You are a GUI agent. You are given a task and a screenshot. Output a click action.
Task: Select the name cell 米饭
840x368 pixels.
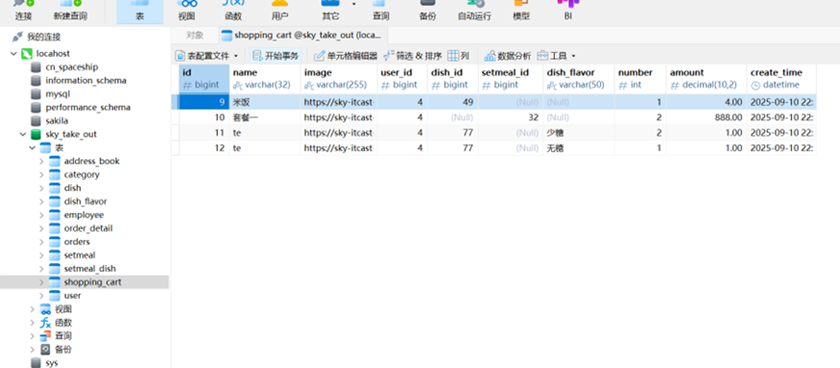coord(265,102)
